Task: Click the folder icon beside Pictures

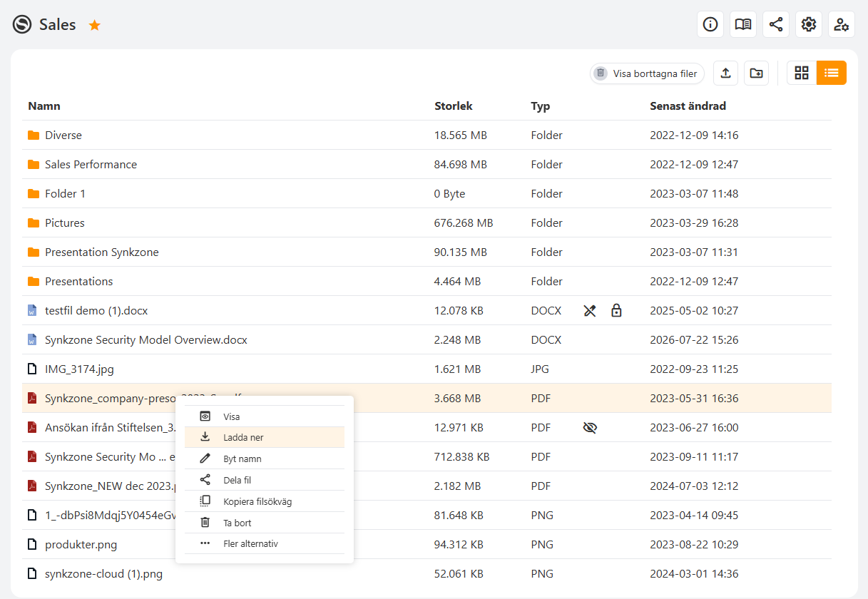Action: tap(33, 223)
